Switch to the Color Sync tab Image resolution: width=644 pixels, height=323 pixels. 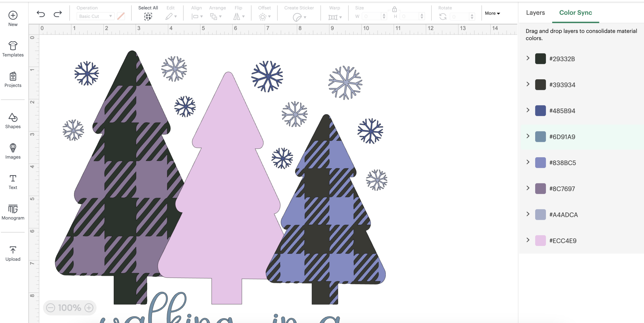tap(575, 13)
